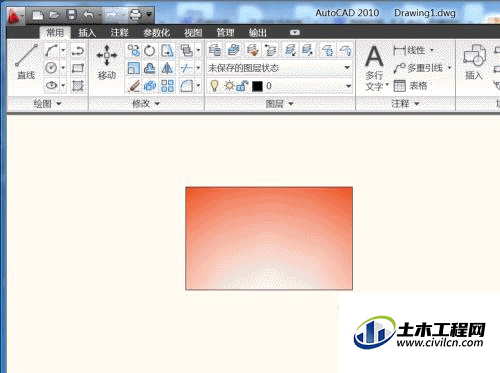The height and width of the screenshot is (373, 500).
Task: Select the Hatch tool icon
Action: pos(78,86)
